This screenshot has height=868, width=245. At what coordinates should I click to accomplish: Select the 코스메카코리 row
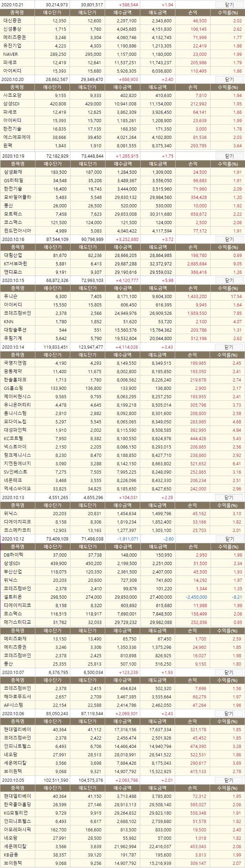122,530
